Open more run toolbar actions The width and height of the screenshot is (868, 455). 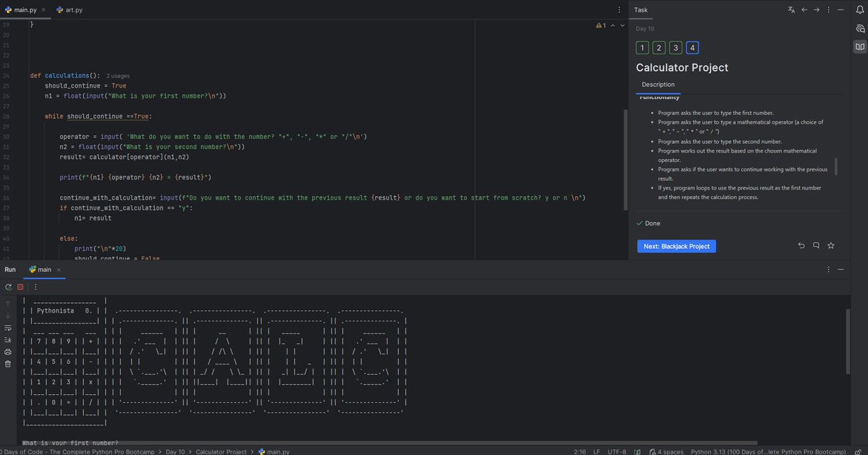tap(35, 287)
